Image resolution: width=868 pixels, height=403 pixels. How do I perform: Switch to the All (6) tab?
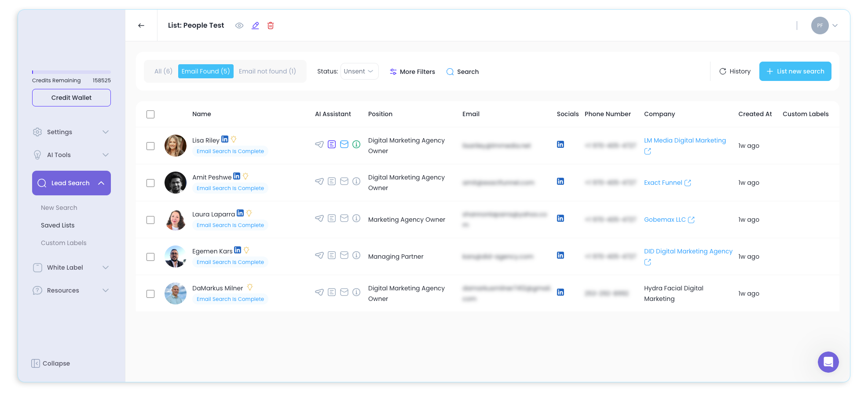(x=163, y=71)
